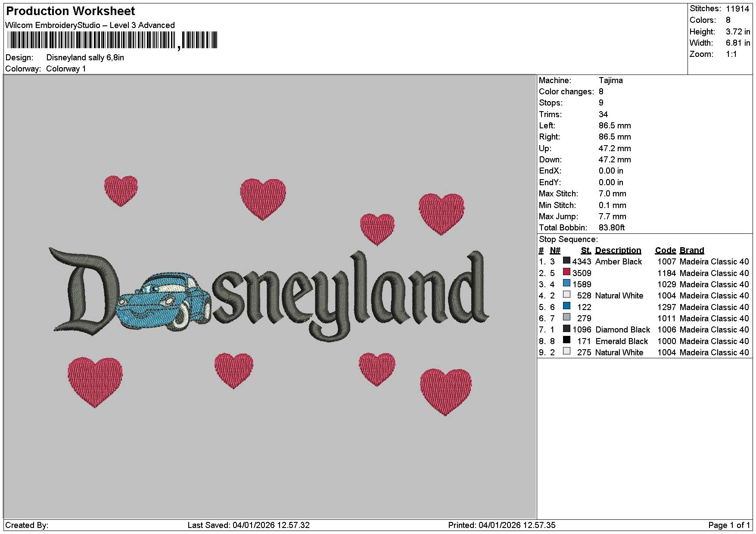The width and height of the screenshot is (756, 534).
Task: Select thread code '1006' in row 7
Action: point(666,330)
